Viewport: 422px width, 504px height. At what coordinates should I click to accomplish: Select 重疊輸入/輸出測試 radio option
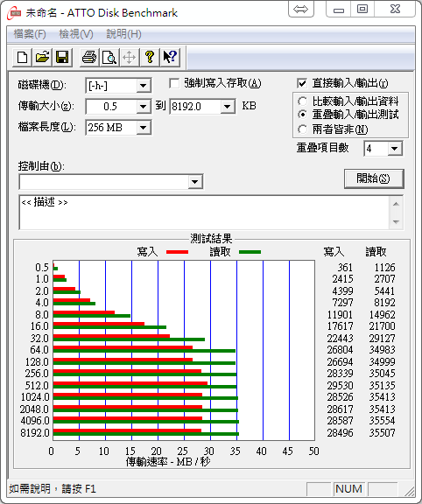click(x=302, y=115)
